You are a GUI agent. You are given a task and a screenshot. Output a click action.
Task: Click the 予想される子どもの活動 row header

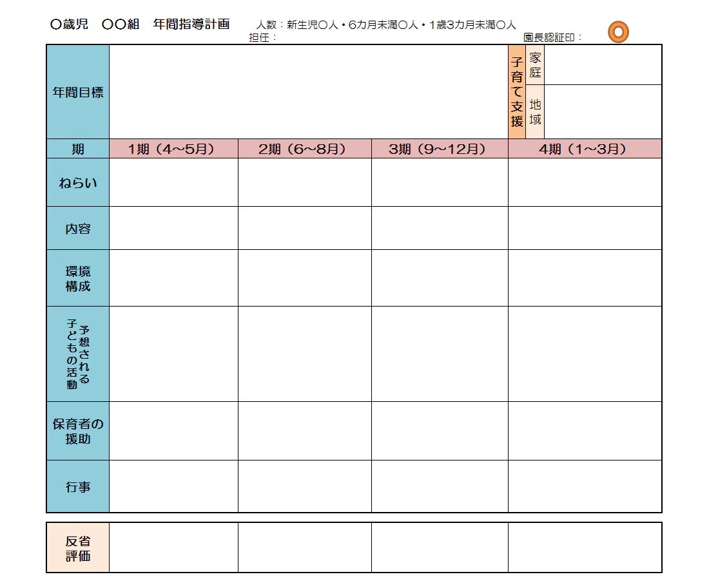tap(78, 354)
